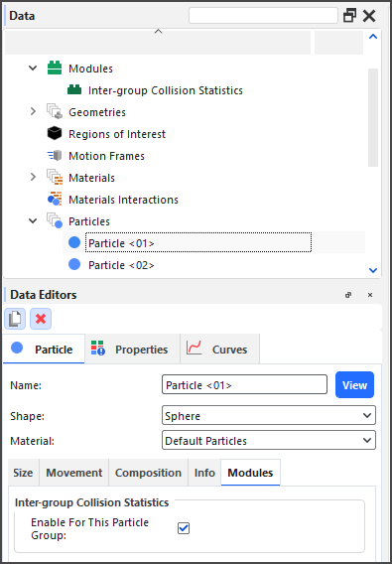This screenshot has height=564, width=392.
Task: Select Regions of Interest tree item
Action: click(117, 134)
